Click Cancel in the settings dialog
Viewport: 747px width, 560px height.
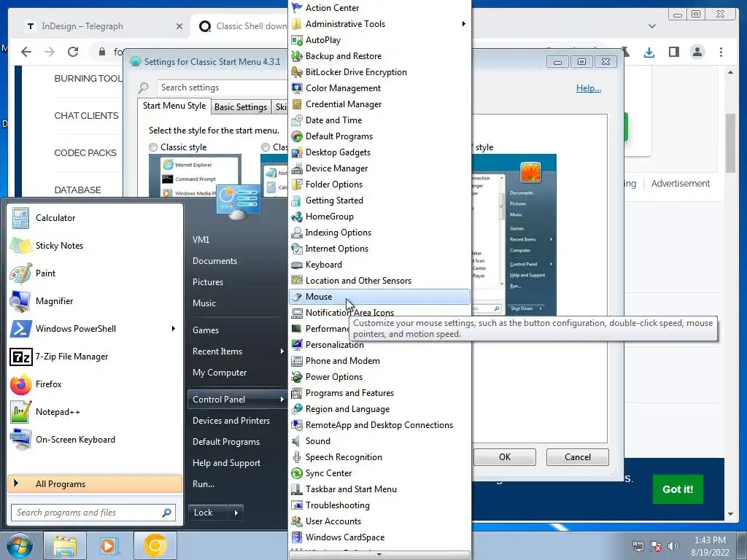tap(578, 457)
